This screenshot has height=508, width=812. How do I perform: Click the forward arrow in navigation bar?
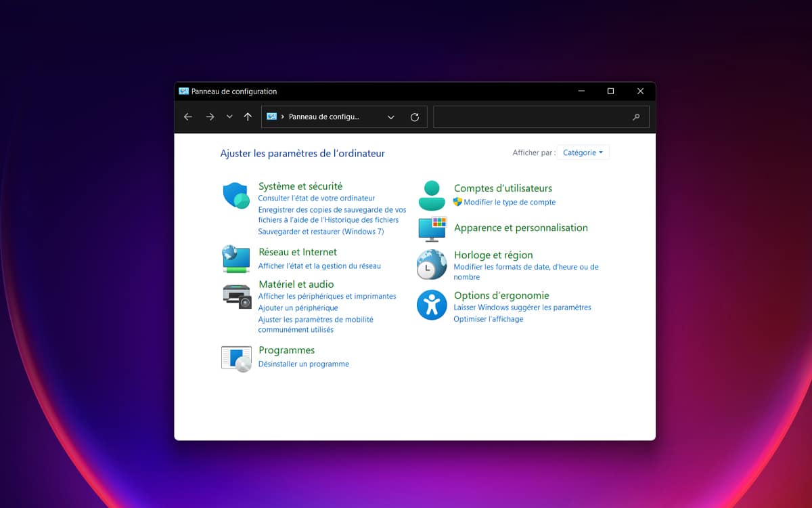coord(210,117)
